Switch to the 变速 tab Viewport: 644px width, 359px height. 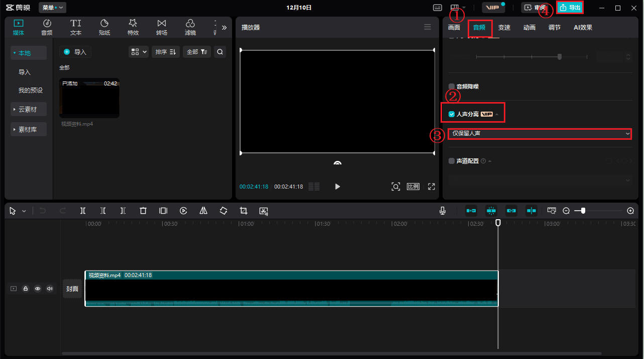[504, 28]
